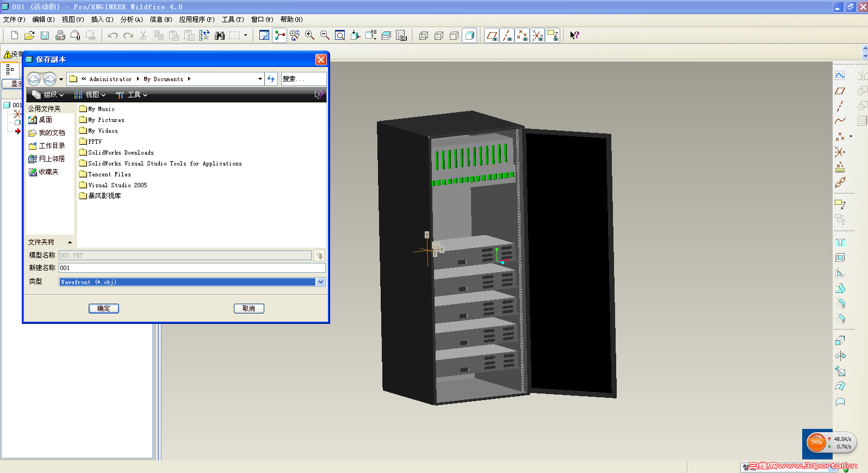Go to 收藏夹 favorites shortcut

[44, 172]
